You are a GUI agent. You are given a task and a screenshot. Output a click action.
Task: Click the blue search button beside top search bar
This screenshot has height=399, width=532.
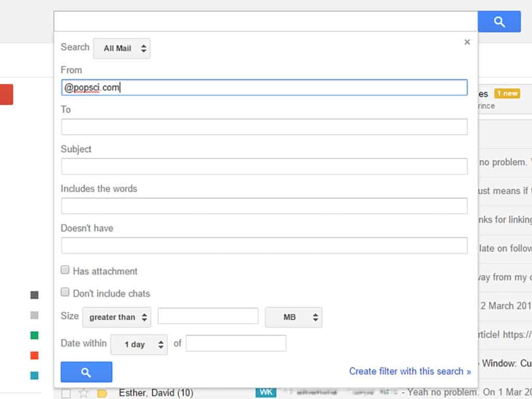pyautogui.click(x=499, y=22)
